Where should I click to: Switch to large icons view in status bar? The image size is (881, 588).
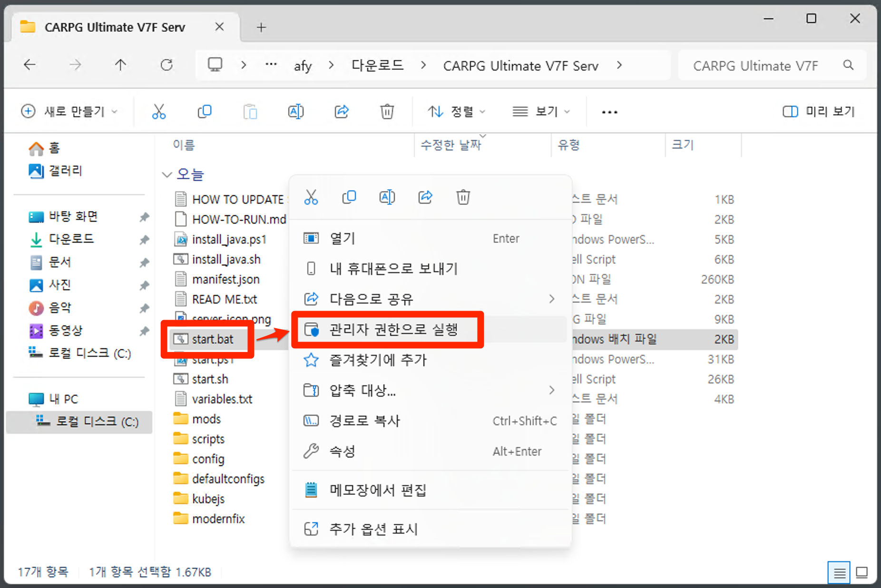point(862,573)
